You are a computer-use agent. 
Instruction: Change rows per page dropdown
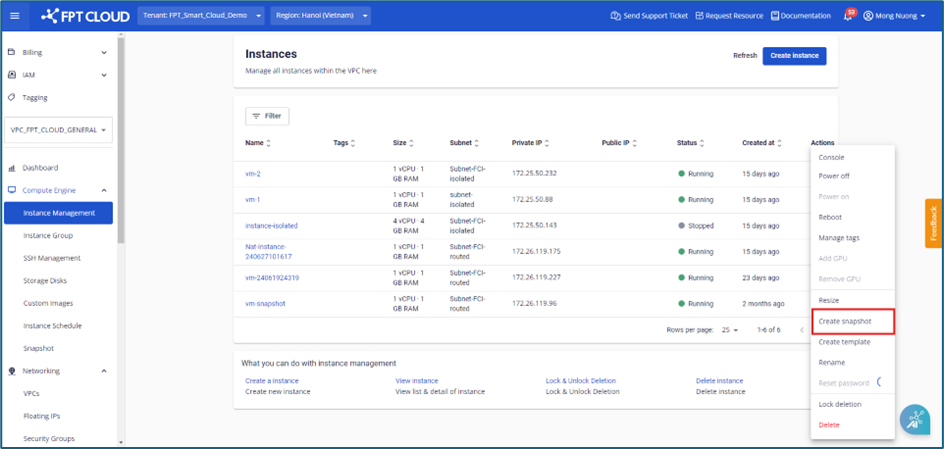[x=729, y=330]
